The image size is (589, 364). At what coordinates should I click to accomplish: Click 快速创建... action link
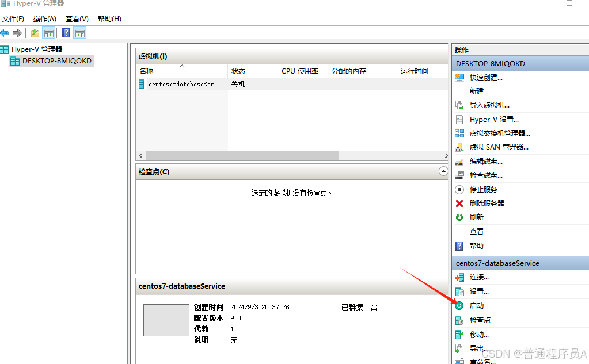click(x=486, y=77)
